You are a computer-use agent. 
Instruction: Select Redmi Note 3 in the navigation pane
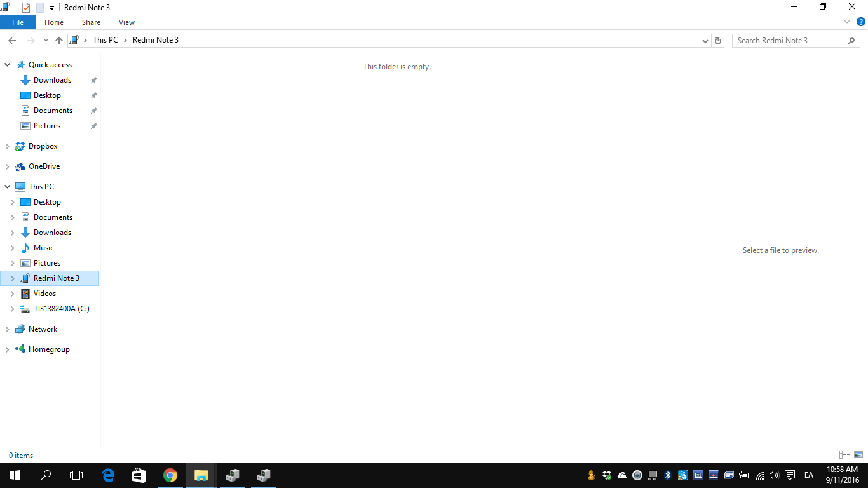[56, 278]
